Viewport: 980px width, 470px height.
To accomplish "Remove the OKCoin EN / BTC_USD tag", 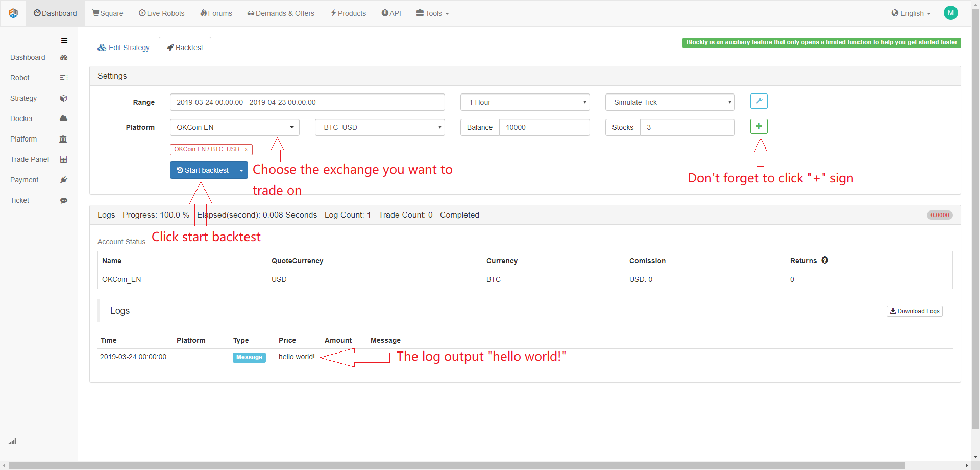I will click(246, 149).
